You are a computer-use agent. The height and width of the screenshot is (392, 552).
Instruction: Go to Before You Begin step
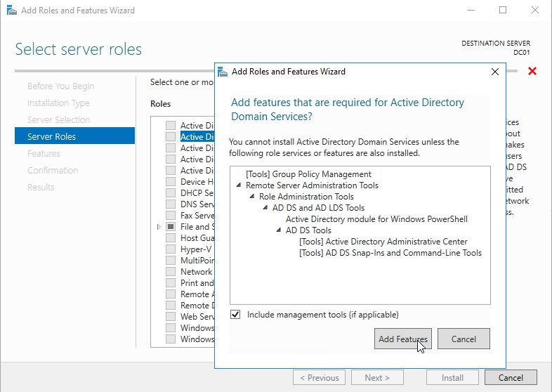pyautogui.click(x=60, y=86)
